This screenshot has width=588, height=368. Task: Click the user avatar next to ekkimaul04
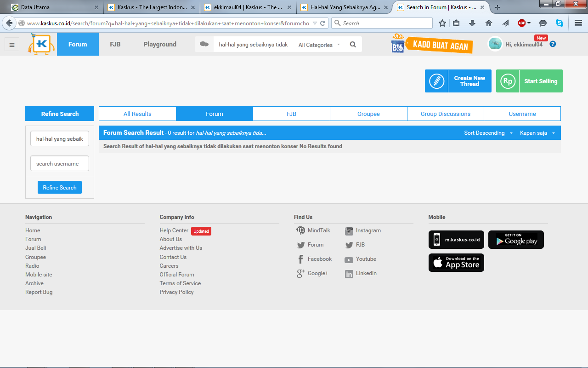pyautogui.click(x=495, y=44)
